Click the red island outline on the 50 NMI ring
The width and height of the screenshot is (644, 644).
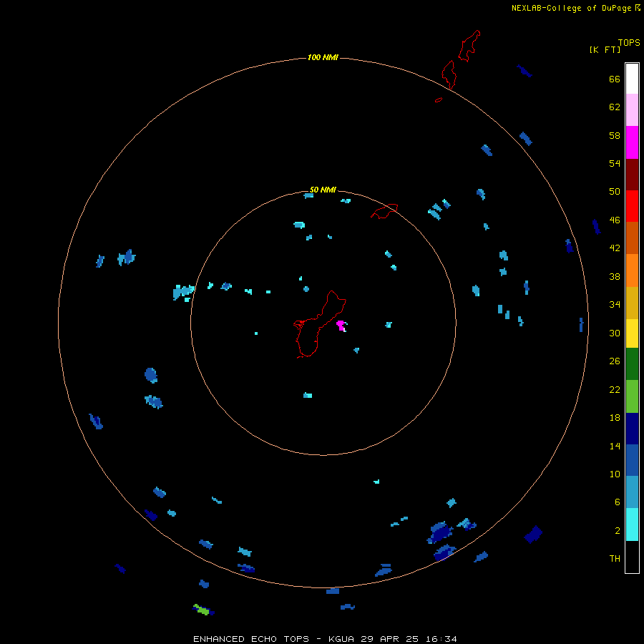click(384, 211)
